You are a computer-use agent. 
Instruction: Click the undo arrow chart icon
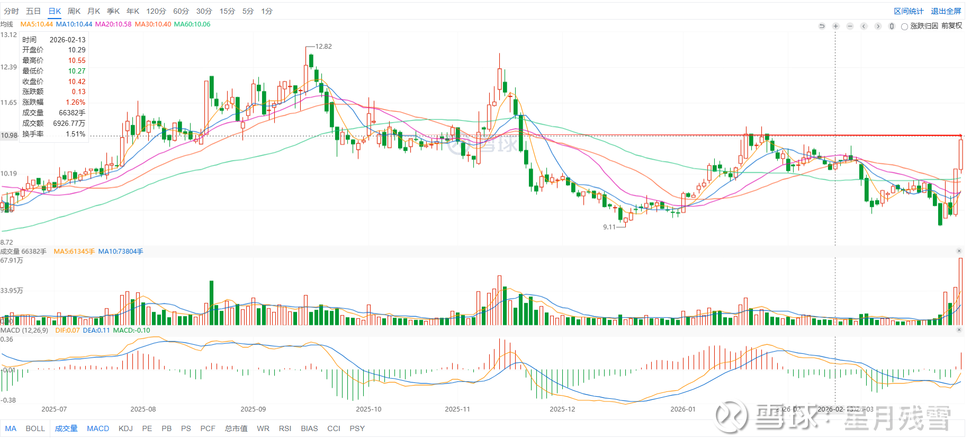click(x=822, y=26)
